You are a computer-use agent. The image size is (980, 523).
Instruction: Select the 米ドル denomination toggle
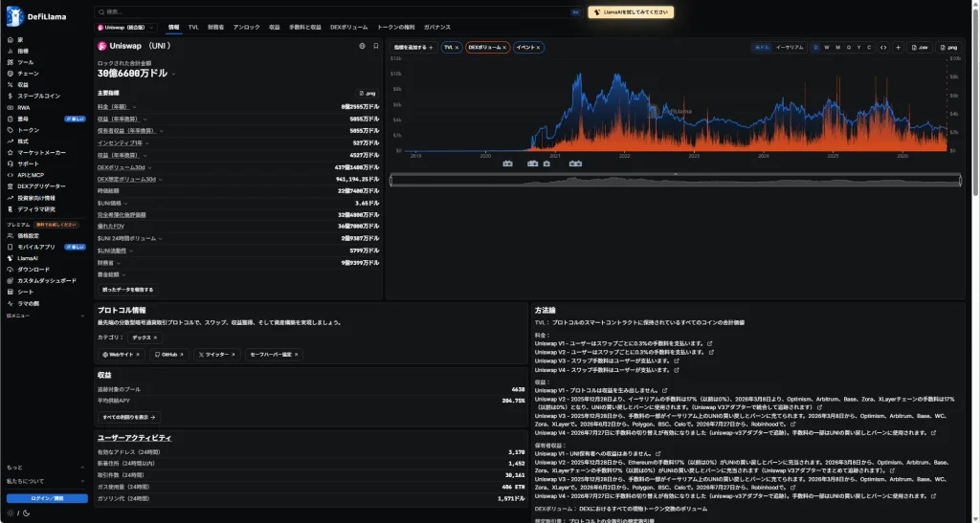tap(762, 48)
